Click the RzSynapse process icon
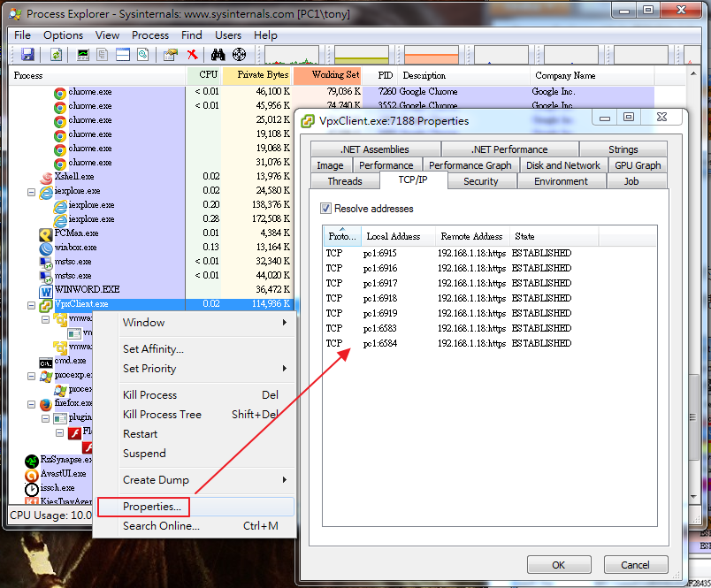The width and height of the screenshot is (711, 588). tap(32, 461)
